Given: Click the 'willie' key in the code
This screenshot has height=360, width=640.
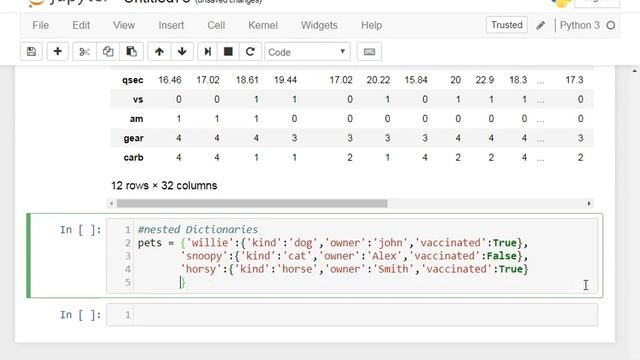Looking at the screenshot, I should pos(210,243).
